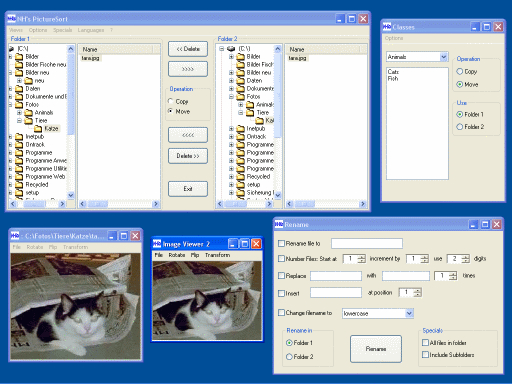Image resolution: width=512 pixels, height=384 pixels.
Task: Enable the Replace checkbox in Rename
Action: (x=281, y=275)
